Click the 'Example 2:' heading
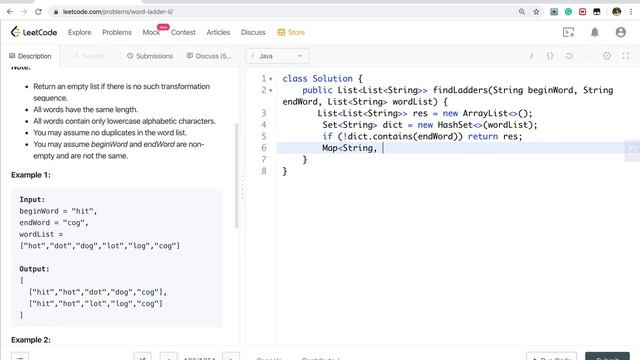This screenshot has height=360, width=640. (31, 340)
